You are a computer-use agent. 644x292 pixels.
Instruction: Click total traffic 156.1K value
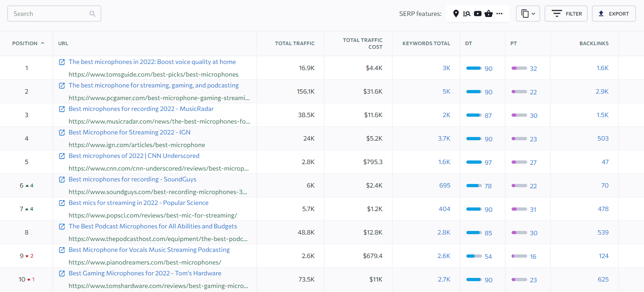[x=306, y=91]
